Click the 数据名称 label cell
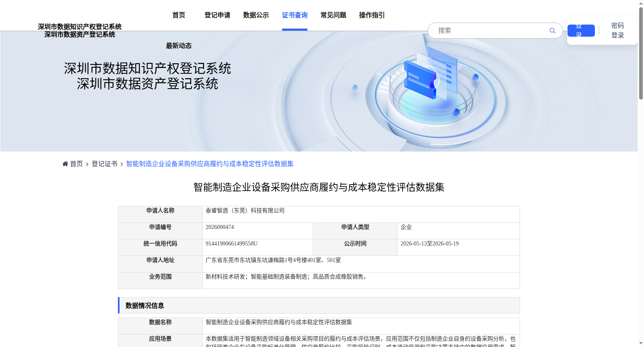Viewport: 644px width, 347px height. click(160, 326)
